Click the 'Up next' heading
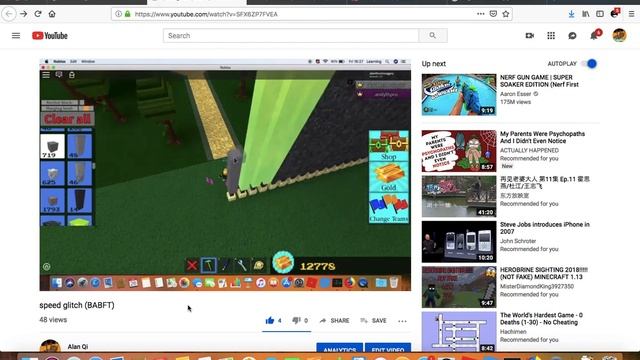Viewport: 640px width, 360px height. 433,64
